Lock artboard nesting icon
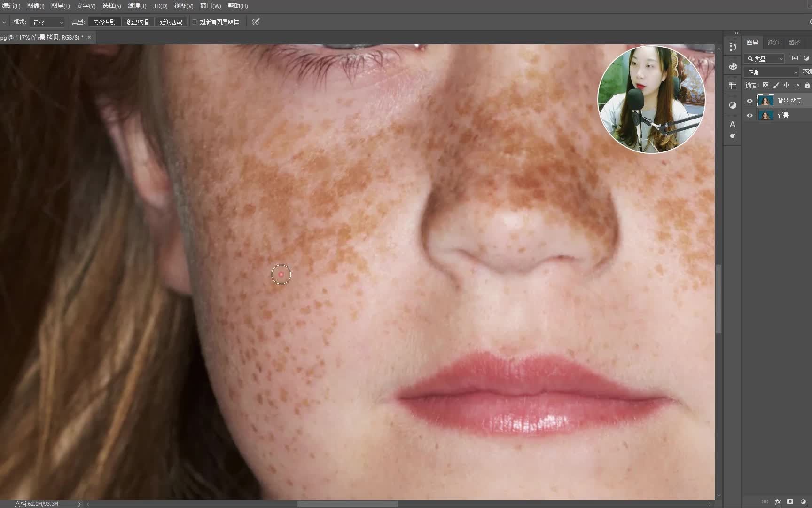Image resolution: width=812 pixels, height=508 pixels. point(796,85)
